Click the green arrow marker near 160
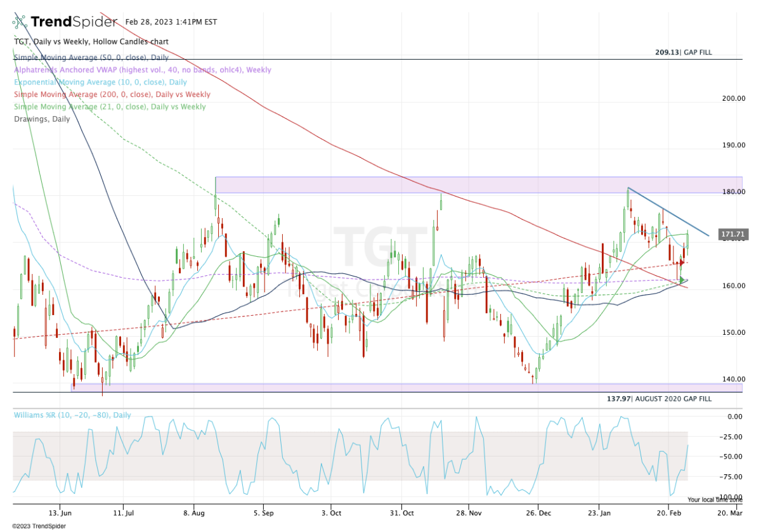This screenshot has width=761, height=532. [682, 280]
